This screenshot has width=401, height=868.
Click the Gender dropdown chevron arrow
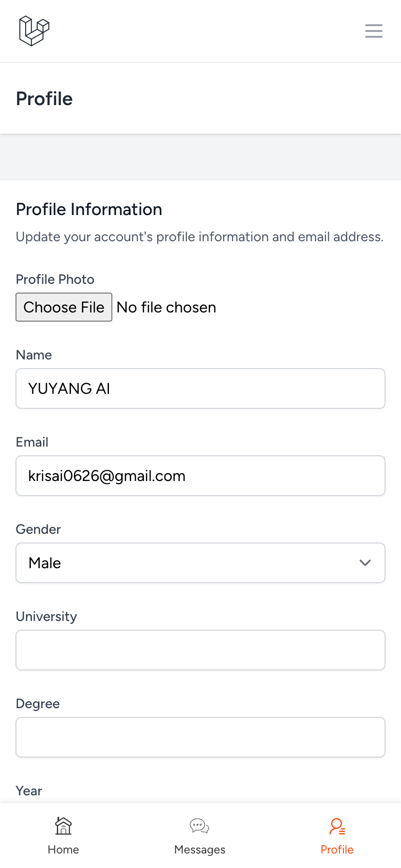[365, 563]
